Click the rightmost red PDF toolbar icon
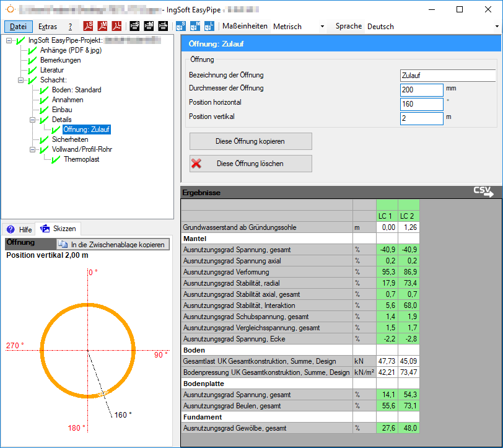The height and width of the screenshot is (448, 503). 116,26
